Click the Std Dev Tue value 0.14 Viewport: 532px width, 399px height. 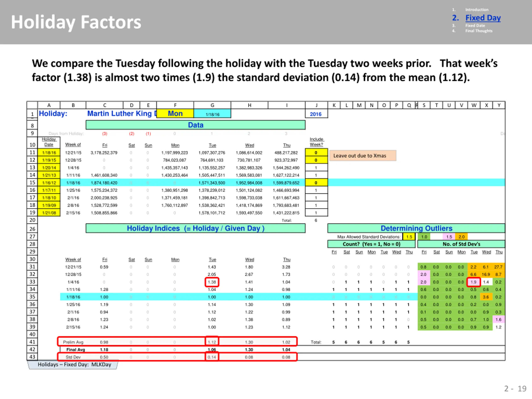coord(212,357)
